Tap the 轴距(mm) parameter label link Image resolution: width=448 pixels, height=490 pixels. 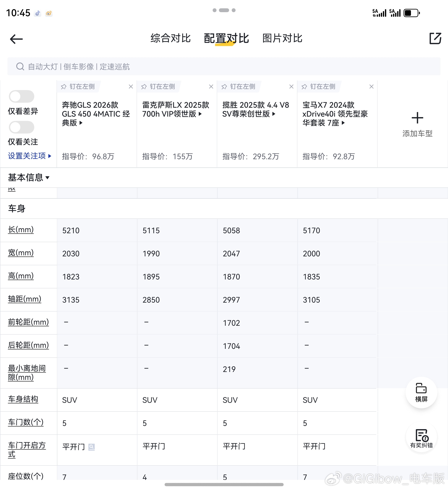(25, 299)
